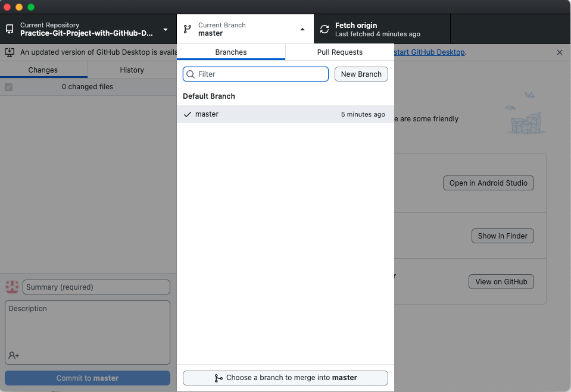
Task: Toggle the all changed files checkbox
Action: click(x=9, y=87)
